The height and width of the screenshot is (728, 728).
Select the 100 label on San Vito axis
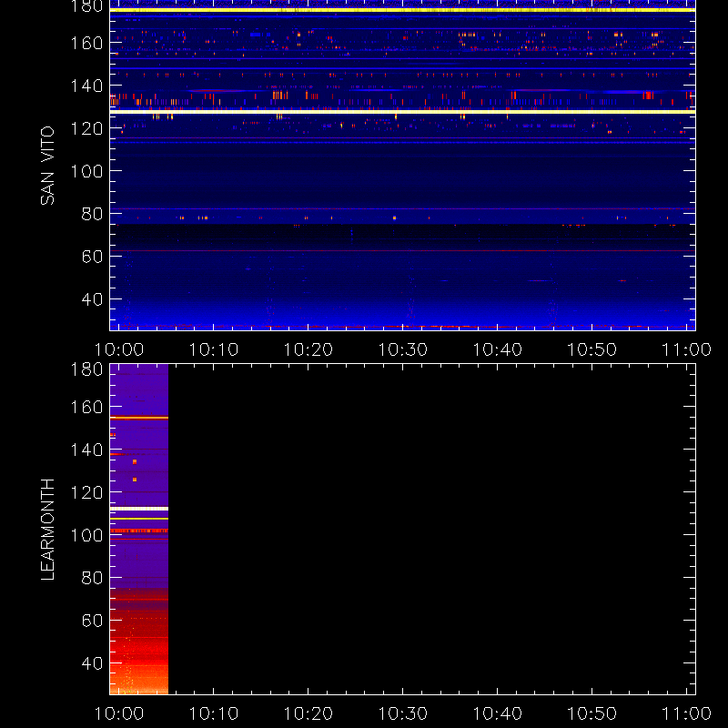coord(86,171)
